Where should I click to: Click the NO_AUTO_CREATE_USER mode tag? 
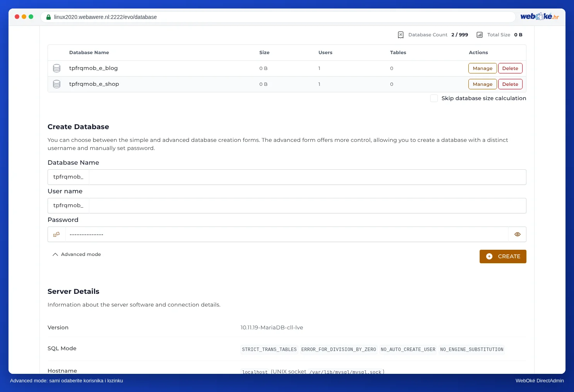408,349
